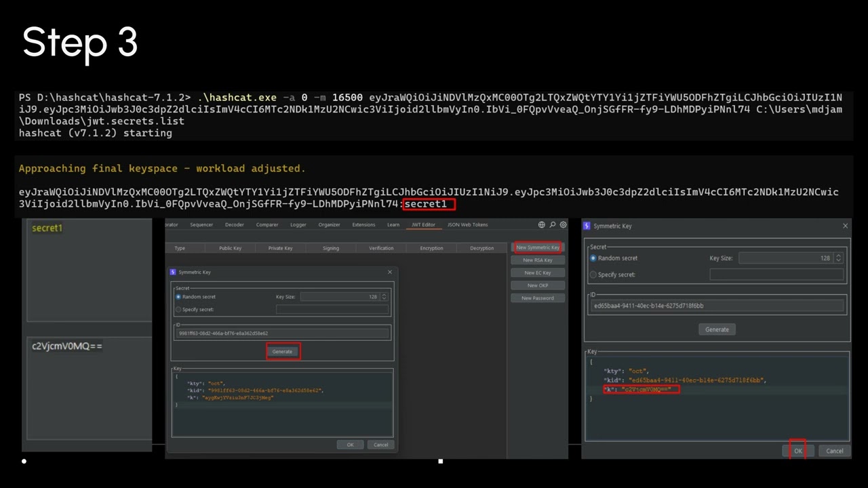Click 'Approaching final keyspace' terminal line
Screen dimensions: 868x488
(162, 168)
